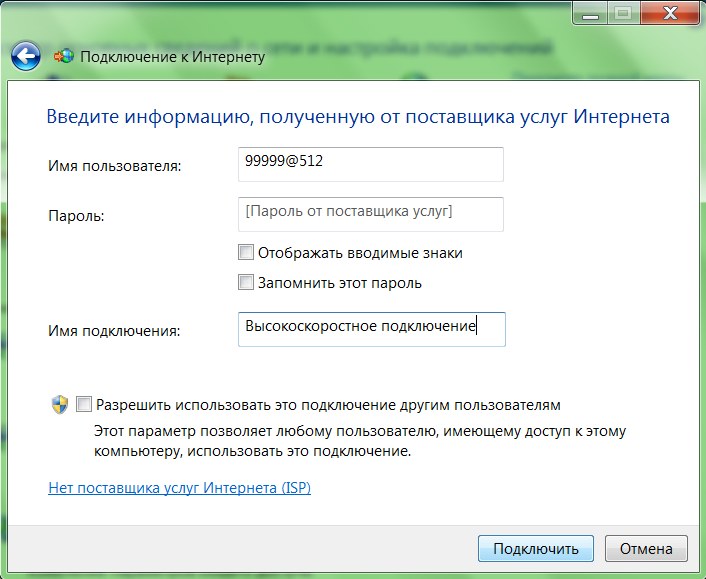Check 'Разрешить использовать это подключение другим пользователям'
Image resolution: width=706 pixels, height=579 pixels.
point(84,405)
